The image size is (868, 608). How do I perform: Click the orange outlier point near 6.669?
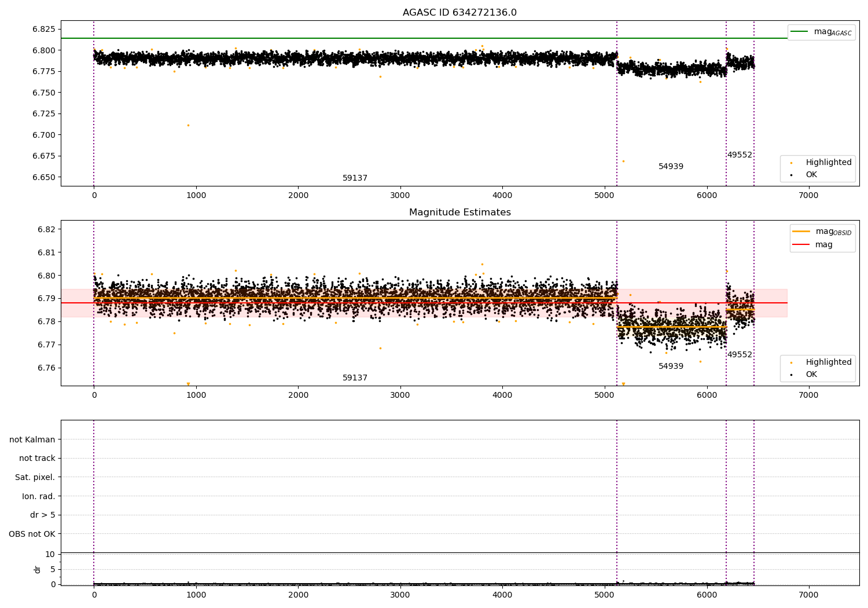tap(623, 161)
